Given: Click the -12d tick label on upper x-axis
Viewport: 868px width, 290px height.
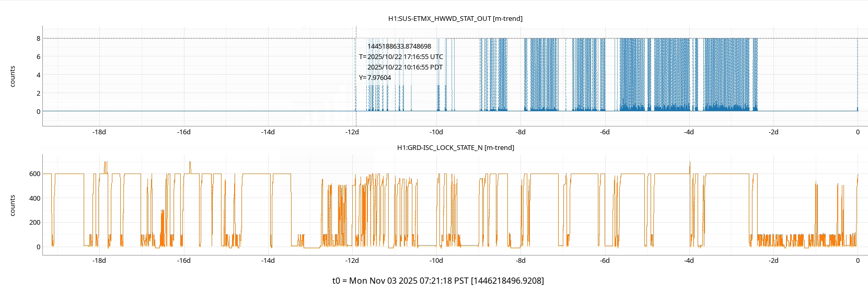Looking at the screenshot, I should click(352, 132).
